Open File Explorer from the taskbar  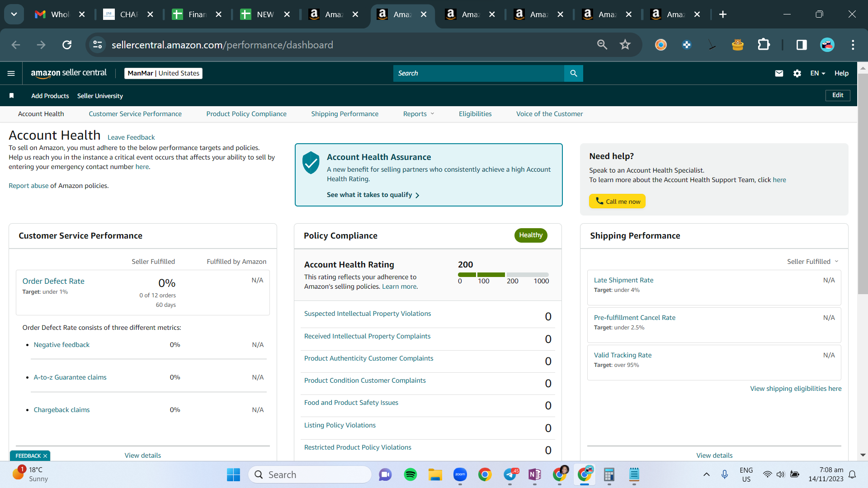(435, 474)
